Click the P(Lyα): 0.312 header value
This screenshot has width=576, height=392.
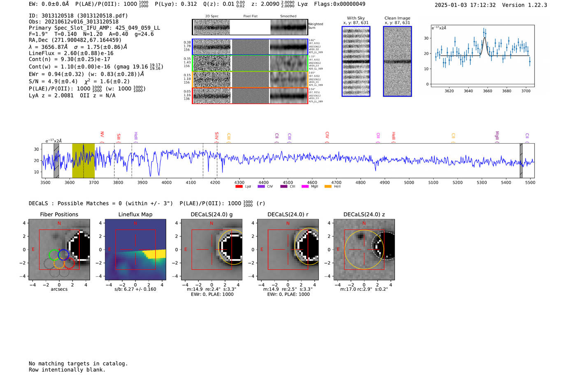tap(176, 4)
